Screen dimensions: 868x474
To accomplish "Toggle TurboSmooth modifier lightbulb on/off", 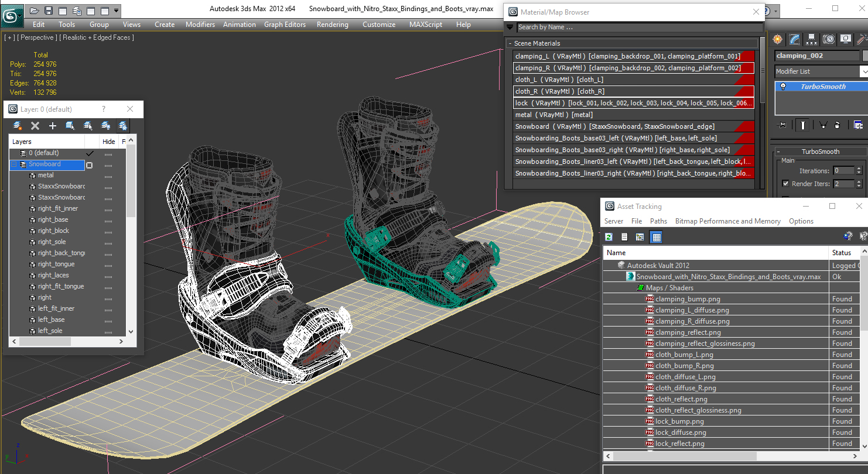I will [783, 87].
